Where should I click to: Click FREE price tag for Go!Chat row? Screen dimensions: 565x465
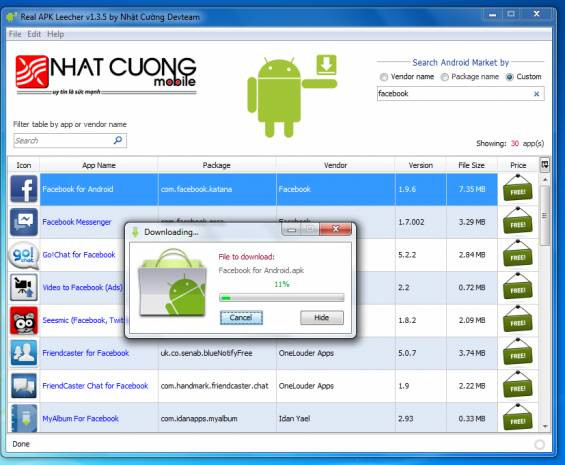(x=517, y=254)
